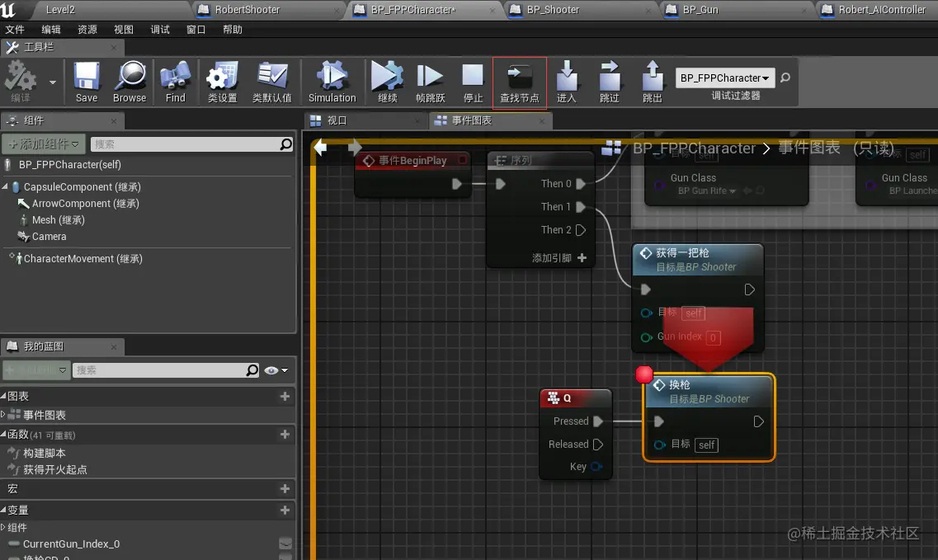Select ArrowComponent in component tree
Viewport: 938px width, 560px height.
[85, 204]
